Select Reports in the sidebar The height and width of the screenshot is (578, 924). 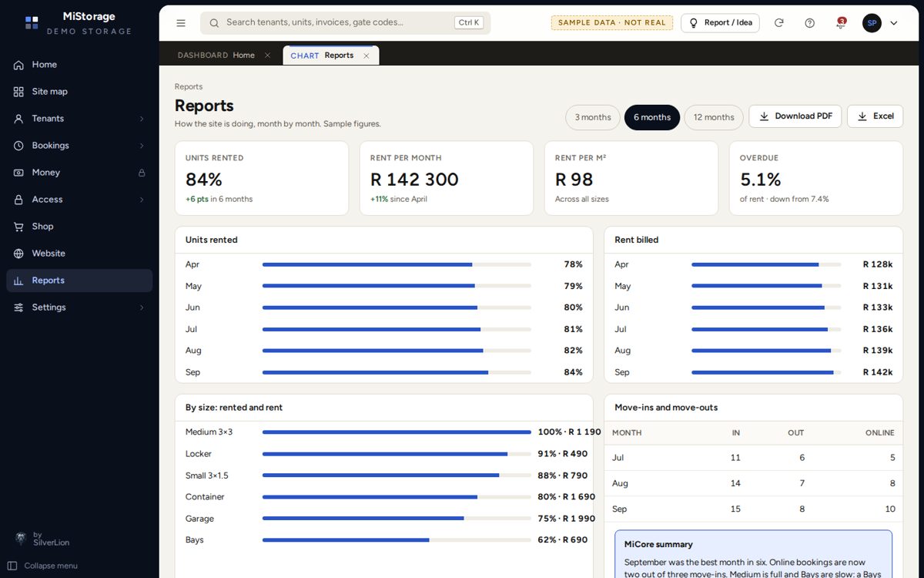click(79, 281)
